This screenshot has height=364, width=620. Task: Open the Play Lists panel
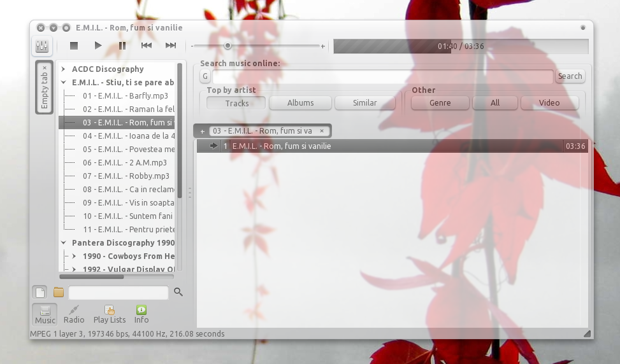click(x=110, y=314)
